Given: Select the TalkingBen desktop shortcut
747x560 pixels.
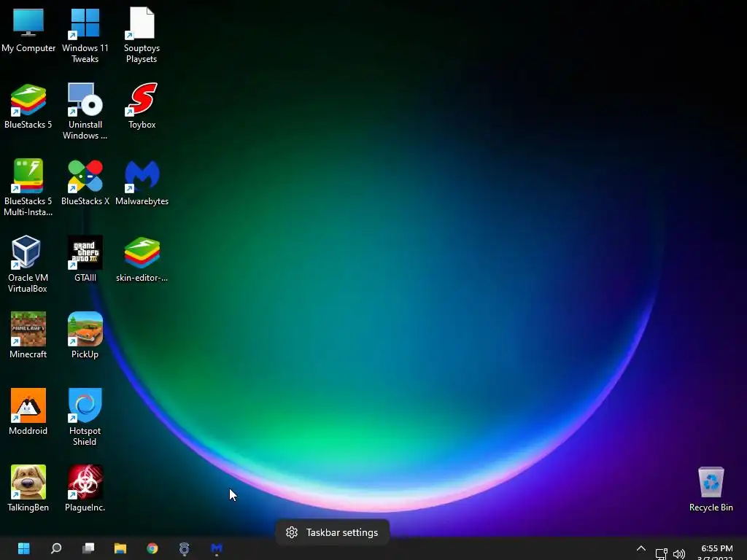Looking at the screenshot, I should coord(28,489).
